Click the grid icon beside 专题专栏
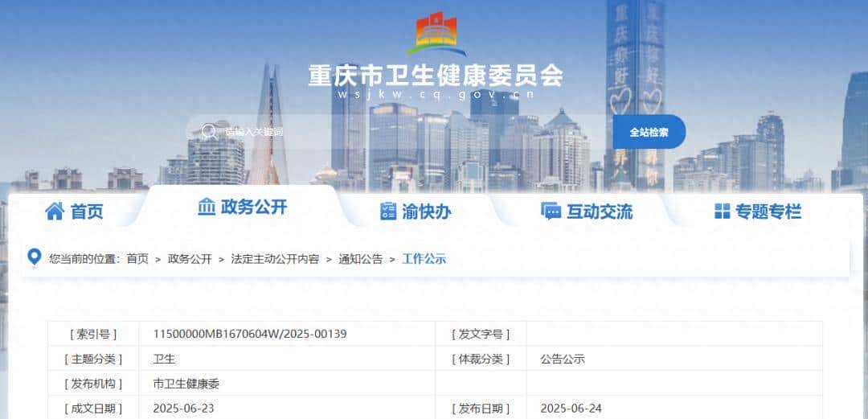The image size is (868, 419). [722, 212]
